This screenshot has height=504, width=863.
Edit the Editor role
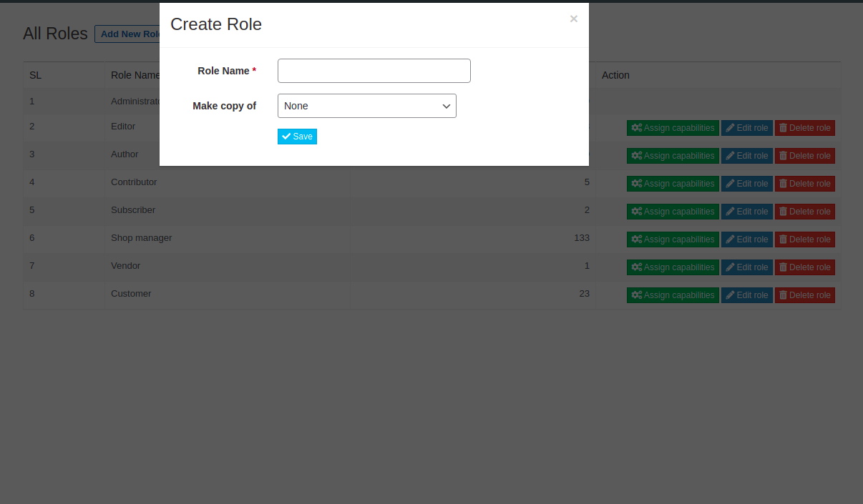pyautogui.click(x=747, y=128)
